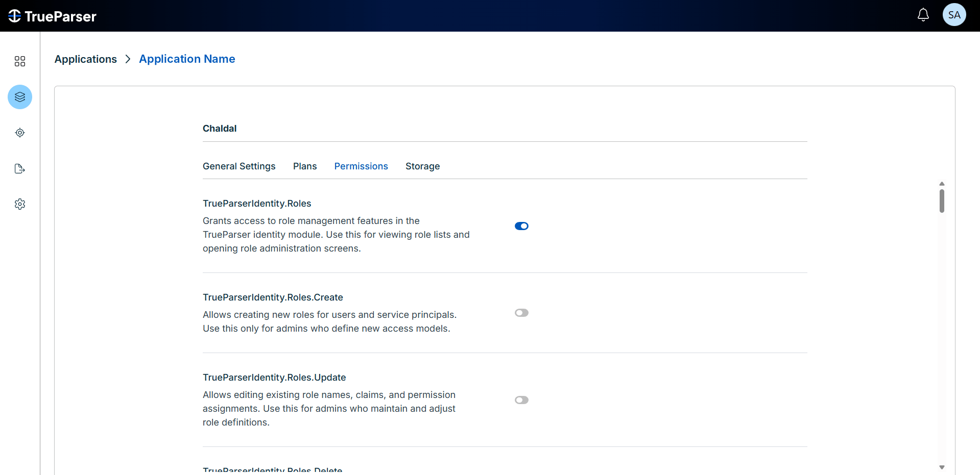The width and height of the screenshot is (980, 475).
Task: Click the TrueParser logo
Action: [x=52, y=16]
